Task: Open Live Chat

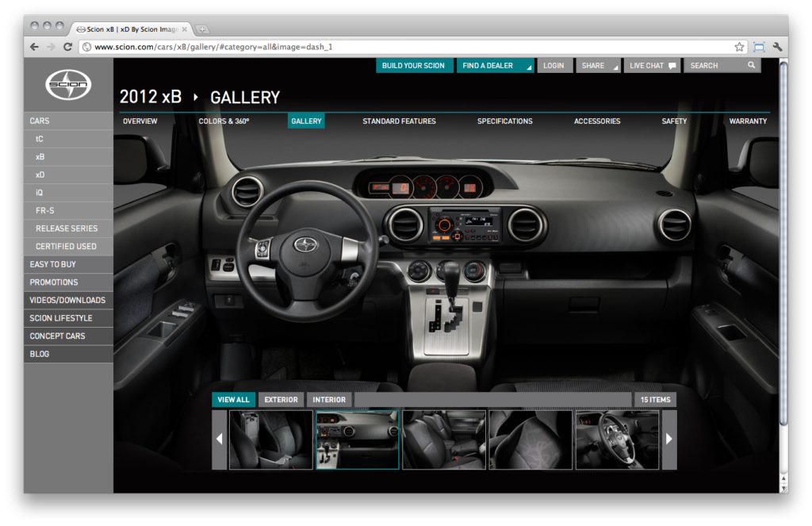Action: [x=652, y=66]
